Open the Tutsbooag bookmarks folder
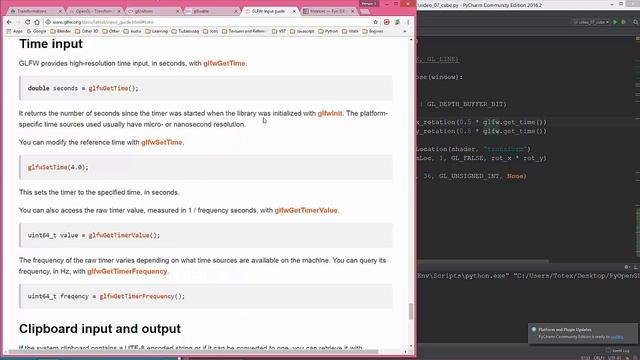The width and height of the screenshot is (640, 360). 185,31
